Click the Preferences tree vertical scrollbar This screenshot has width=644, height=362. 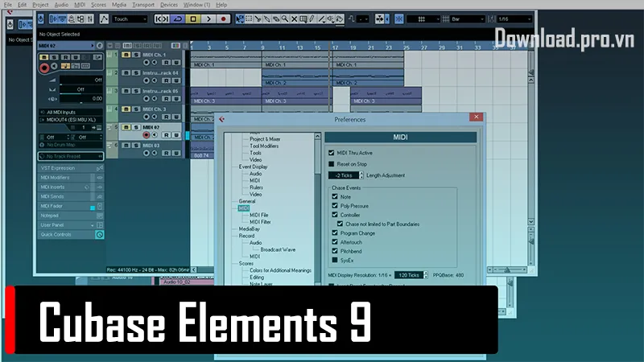(317, 209)
